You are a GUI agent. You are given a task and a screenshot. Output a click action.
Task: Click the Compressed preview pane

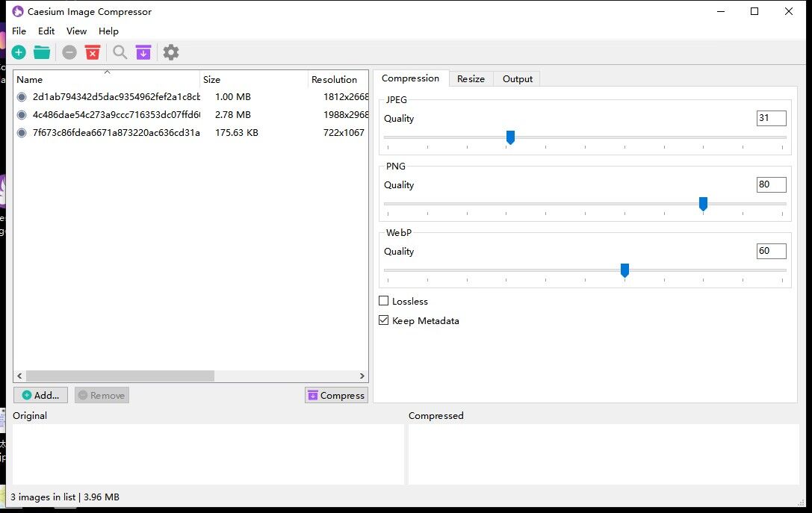pos(604,455)
